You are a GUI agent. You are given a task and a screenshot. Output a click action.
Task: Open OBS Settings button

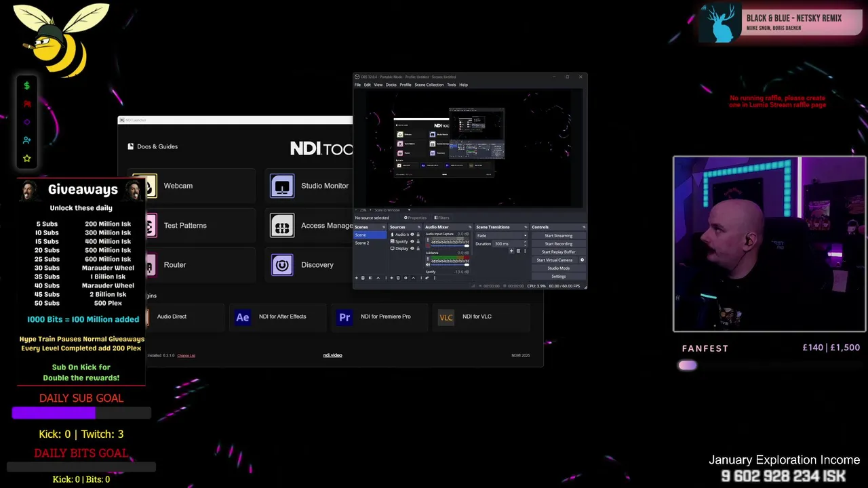pos(559,277)
